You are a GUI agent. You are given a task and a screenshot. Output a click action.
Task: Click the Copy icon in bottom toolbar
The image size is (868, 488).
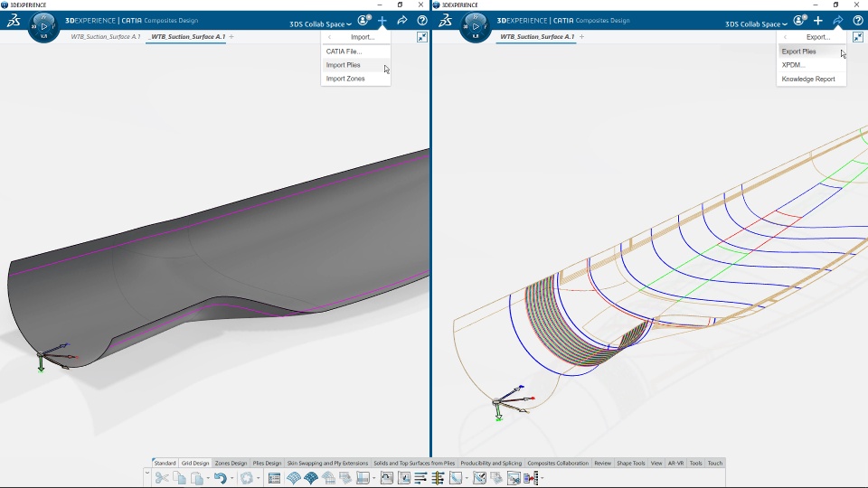179,477
